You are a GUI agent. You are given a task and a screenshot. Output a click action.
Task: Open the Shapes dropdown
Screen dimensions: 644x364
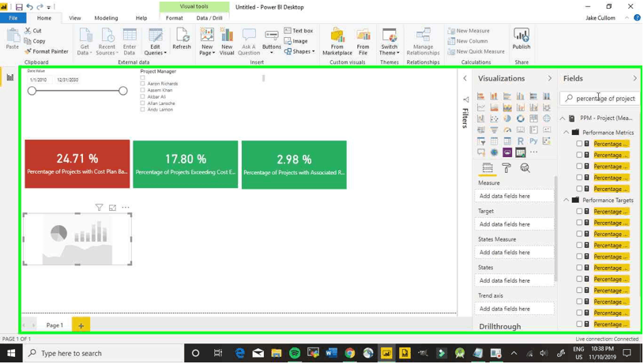pyautogui.click(x=299, y=51)
